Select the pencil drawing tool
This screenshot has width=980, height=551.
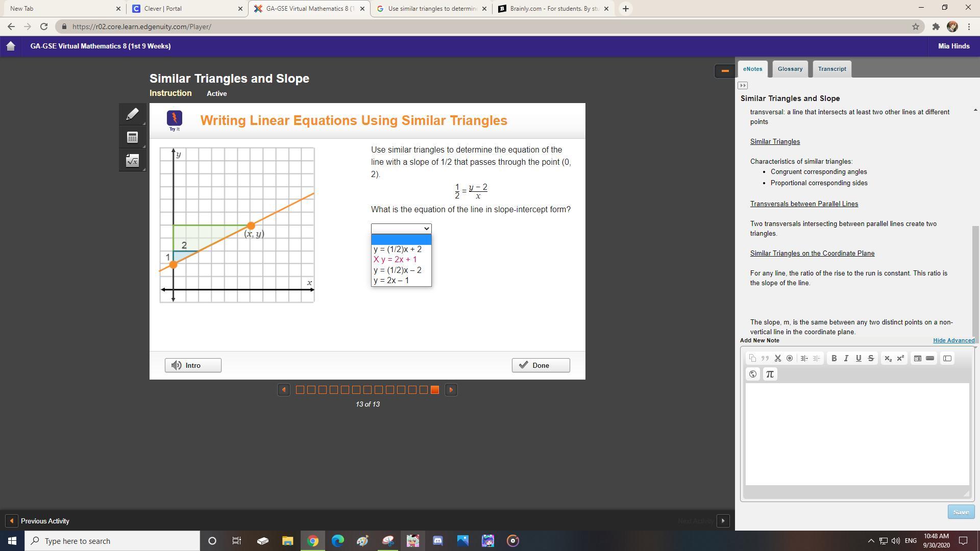132,114
